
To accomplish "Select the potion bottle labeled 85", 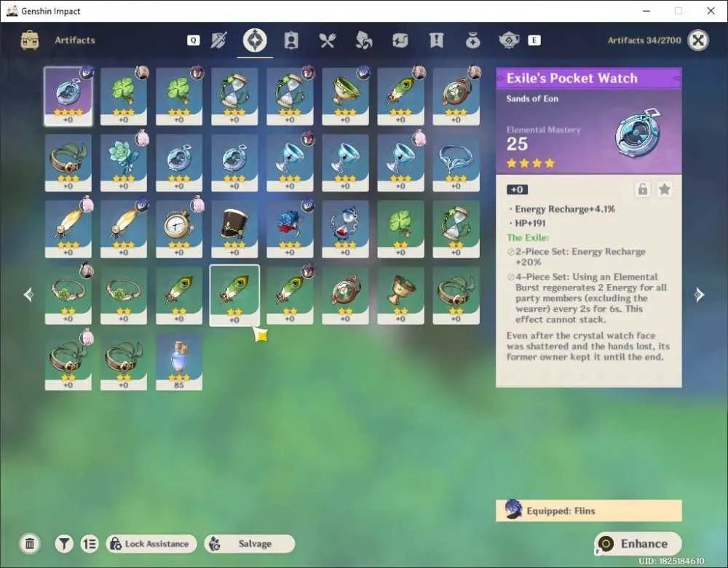I will coord(179,362).
